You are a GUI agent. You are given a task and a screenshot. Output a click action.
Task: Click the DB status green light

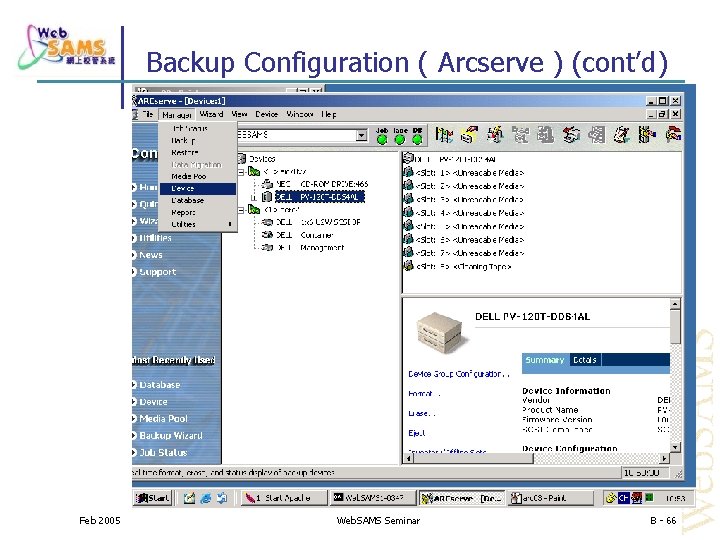click(417, 139)
